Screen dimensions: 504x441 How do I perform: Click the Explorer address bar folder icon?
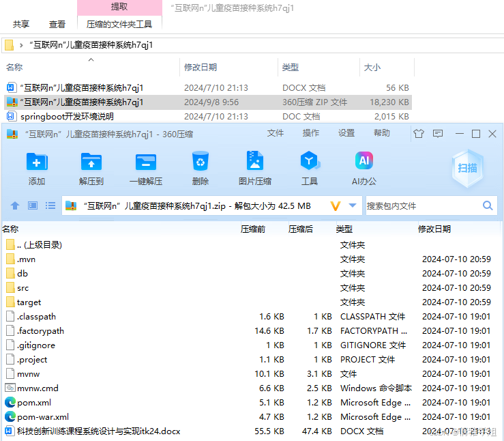coord(10,45)
